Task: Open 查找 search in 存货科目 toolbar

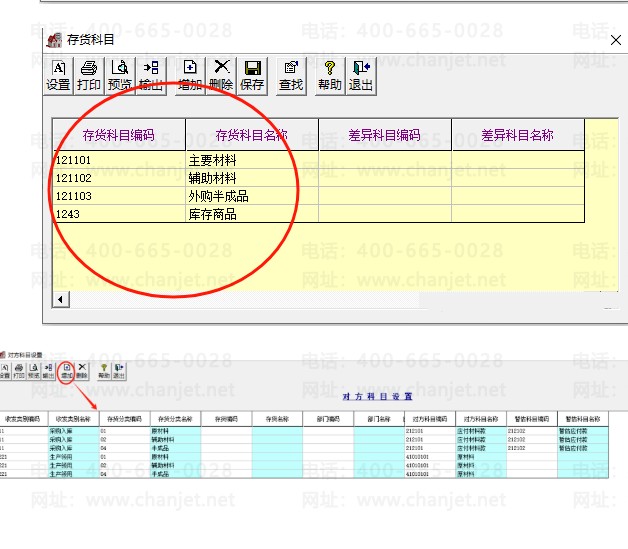Action: (291, 76)
